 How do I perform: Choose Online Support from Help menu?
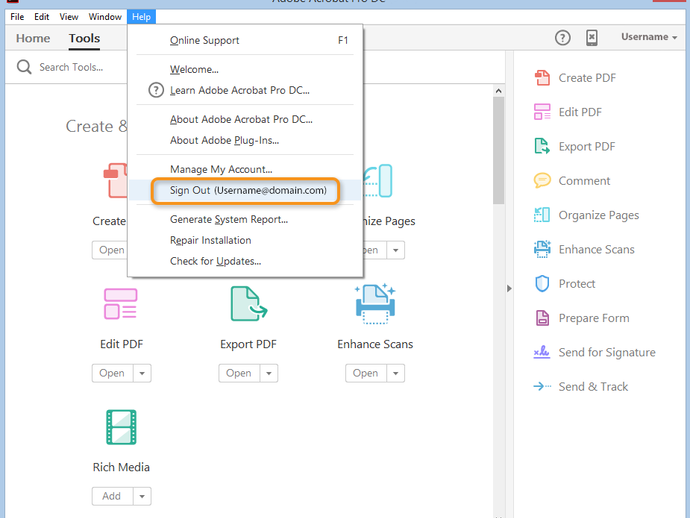tap(245, 40)
